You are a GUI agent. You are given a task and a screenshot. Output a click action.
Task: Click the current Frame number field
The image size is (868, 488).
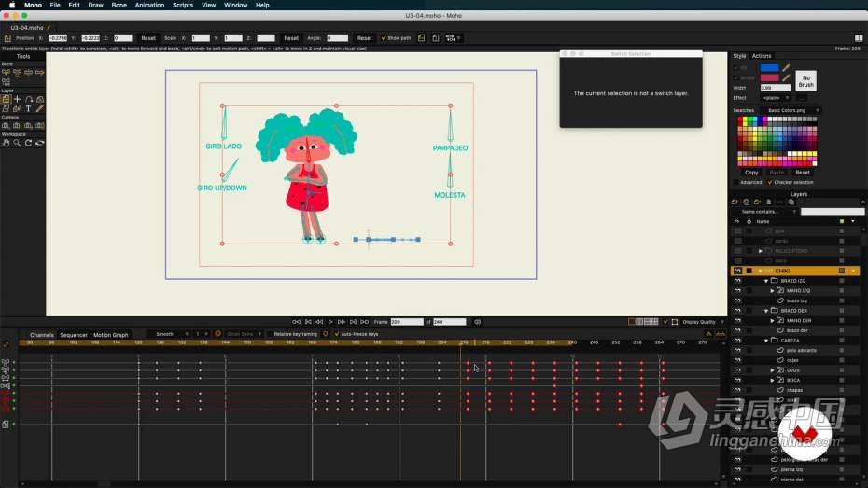(x=407, y=322)
